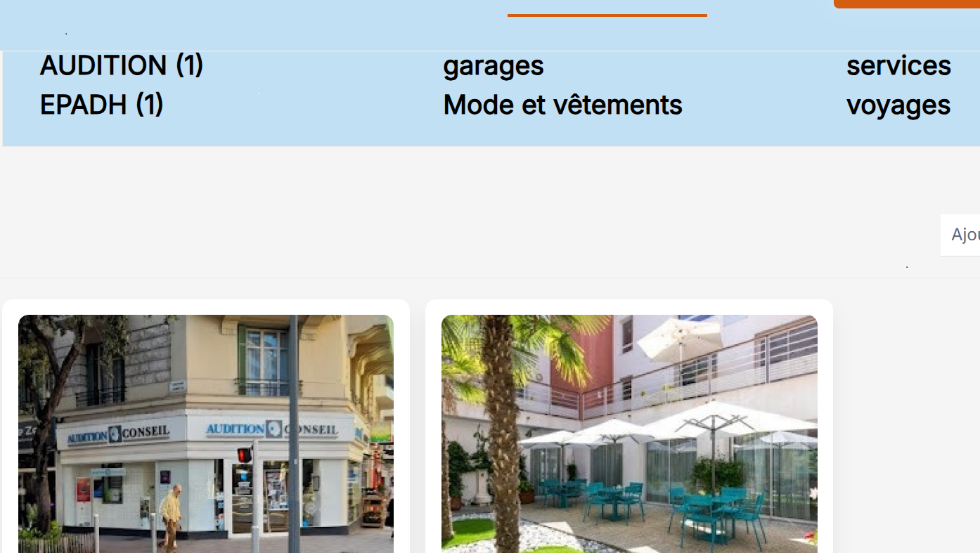Click the Audition Conseil shop sign in photo
This screenshot has height=553, width=980.
[272, 429]
